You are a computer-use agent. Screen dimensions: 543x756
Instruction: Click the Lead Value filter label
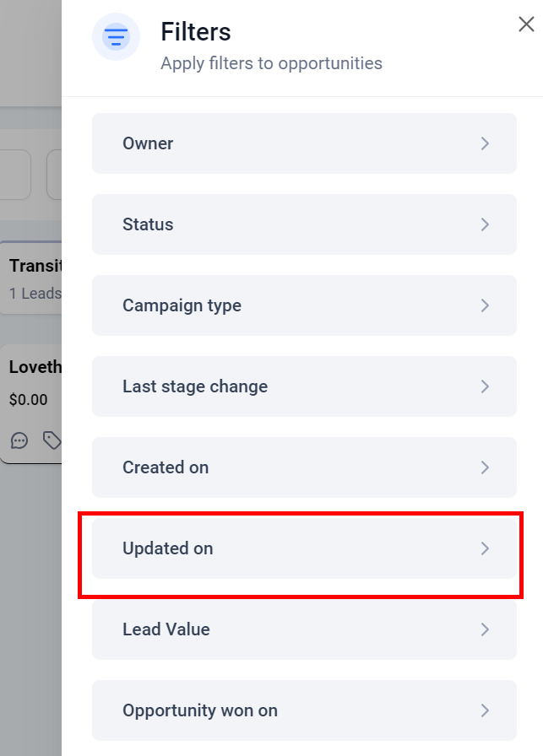166,629
